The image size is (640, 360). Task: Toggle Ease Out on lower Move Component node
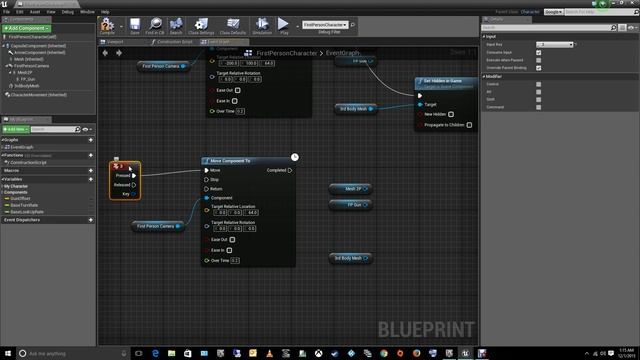pos(232,240)
